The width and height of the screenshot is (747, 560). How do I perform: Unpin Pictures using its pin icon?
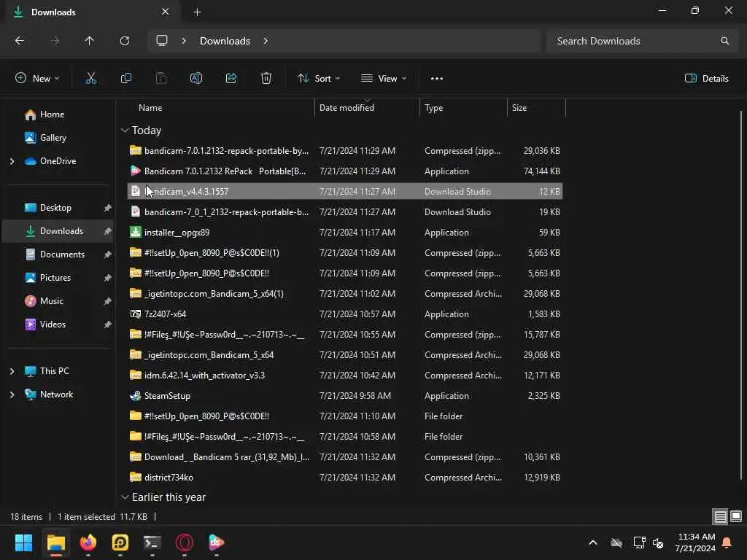(108, 278)
